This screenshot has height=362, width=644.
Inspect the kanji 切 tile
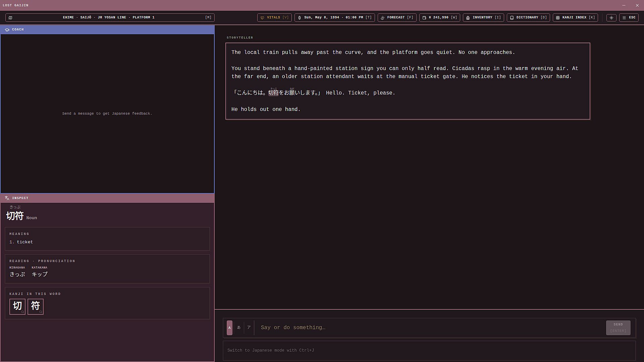[x=17, y=307]
